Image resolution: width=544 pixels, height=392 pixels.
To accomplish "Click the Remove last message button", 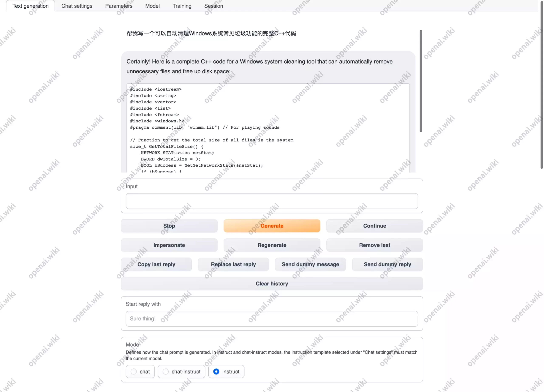I will tap(375, 245).
